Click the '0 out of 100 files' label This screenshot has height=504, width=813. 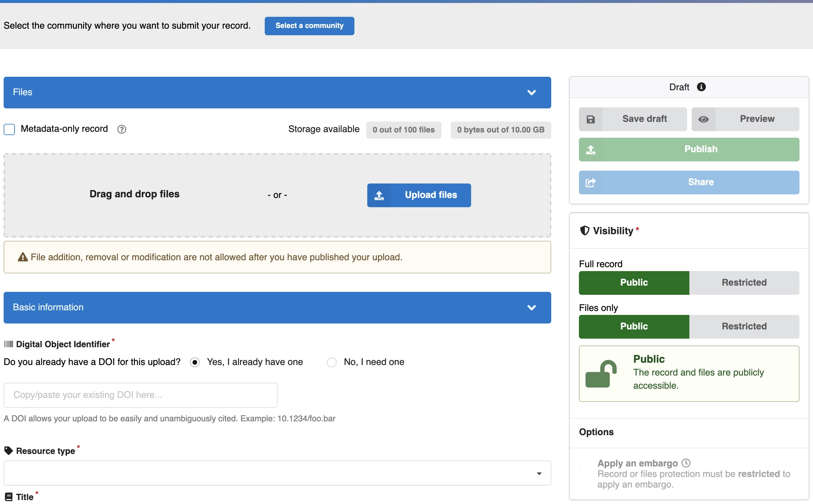(x=404, y=130)
